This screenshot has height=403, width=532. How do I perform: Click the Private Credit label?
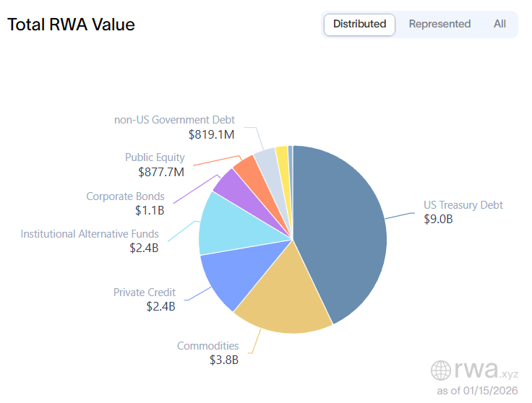tap(144, 292)
